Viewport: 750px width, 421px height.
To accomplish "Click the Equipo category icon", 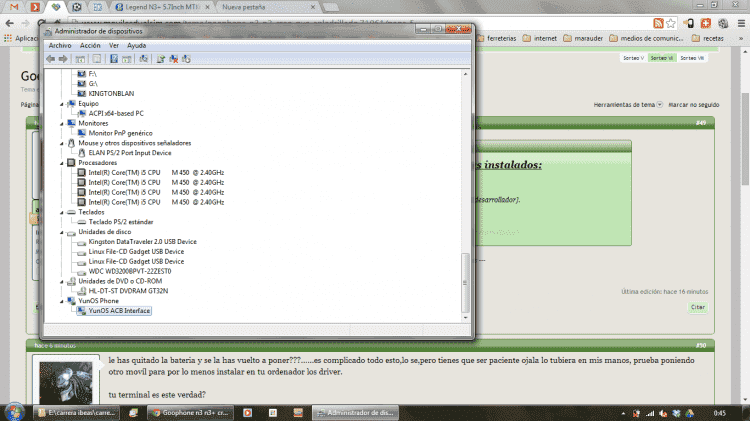I will point(71,103).
